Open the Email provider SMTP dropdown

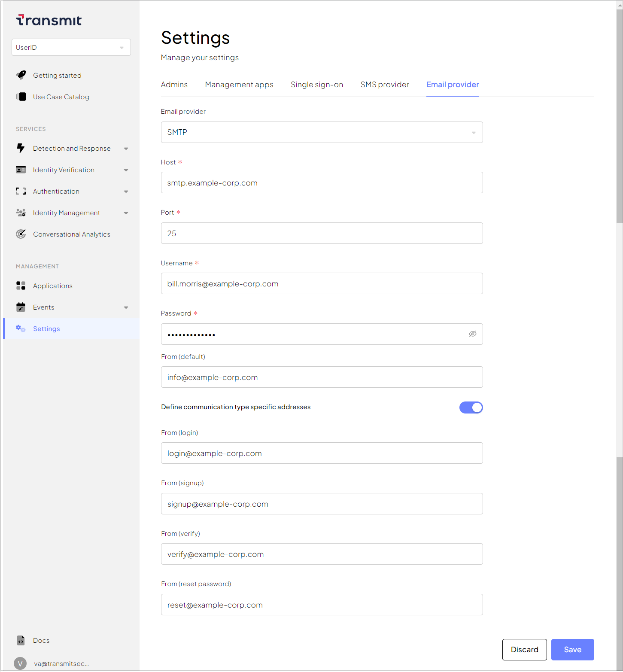[x=322, y=132]
